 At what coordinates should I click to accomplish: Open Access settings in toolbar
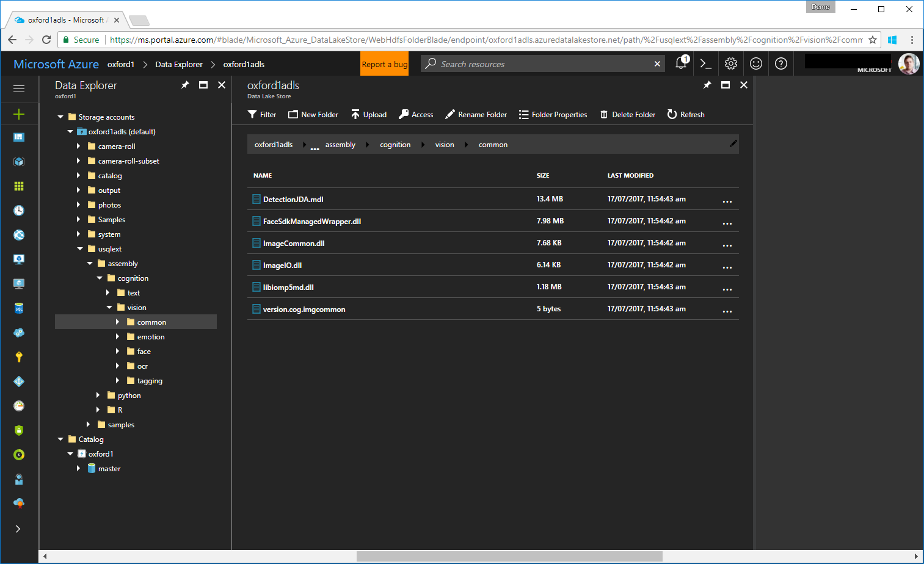pos(416,114)
